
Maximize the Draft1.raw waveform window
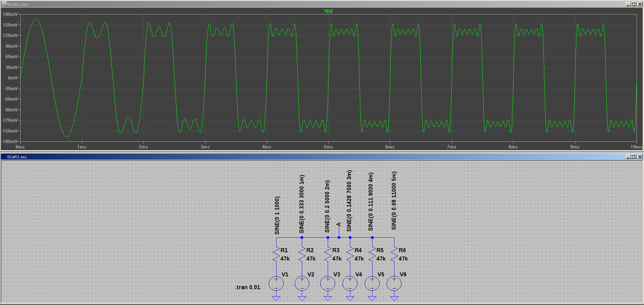[634, 4]
